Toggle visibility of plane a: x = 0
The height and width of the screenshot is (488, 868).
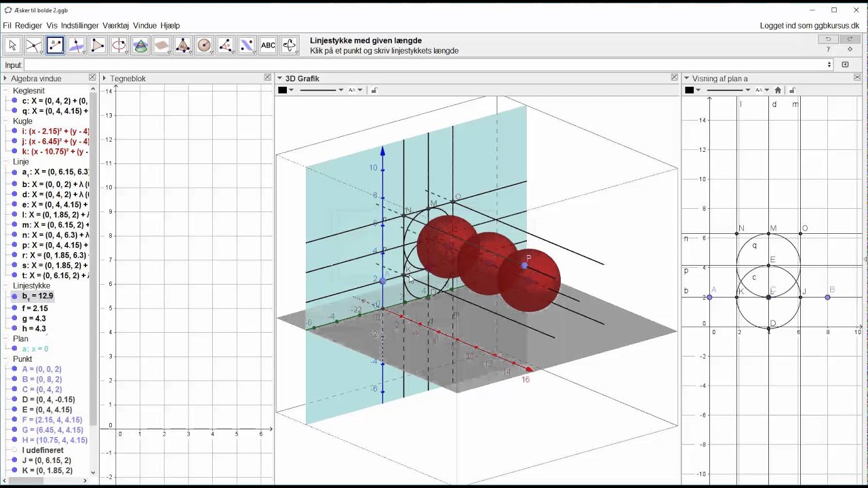[x=14, y=349]
